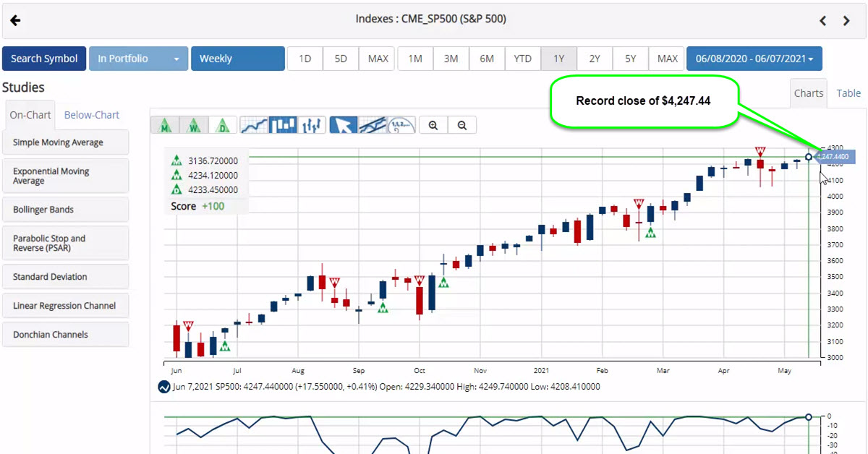Select the trend line drawing tool
The height and width of the screenshot is (454, 868).
click(373, 125)
